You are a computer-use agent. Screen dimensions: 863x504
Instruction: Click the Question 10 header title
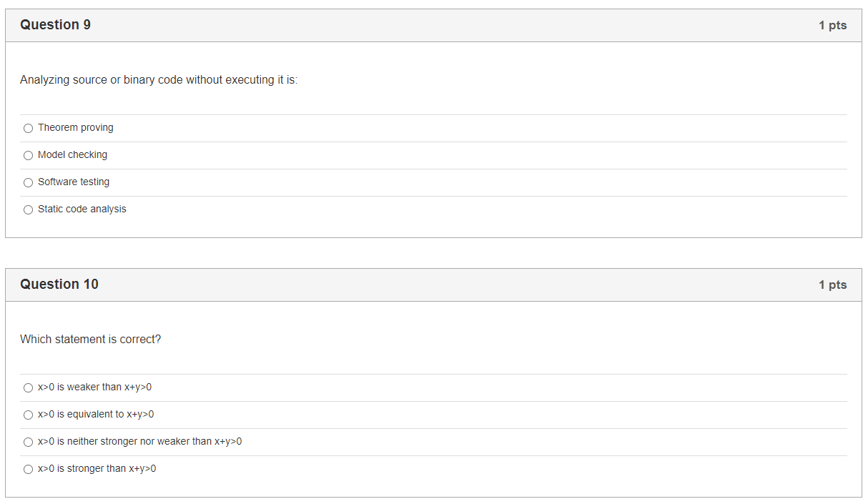click(x=59, y=285)
